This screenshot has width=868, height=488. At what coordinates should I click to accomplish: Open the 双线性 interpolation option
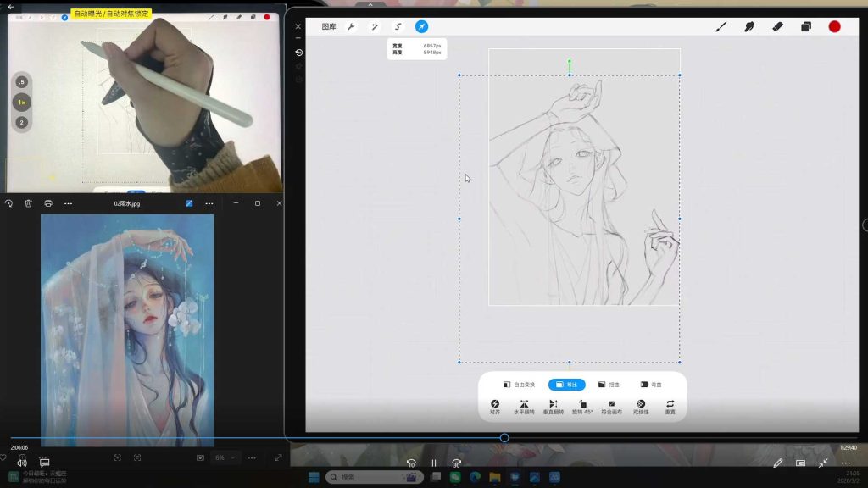[x=641, y=408]
